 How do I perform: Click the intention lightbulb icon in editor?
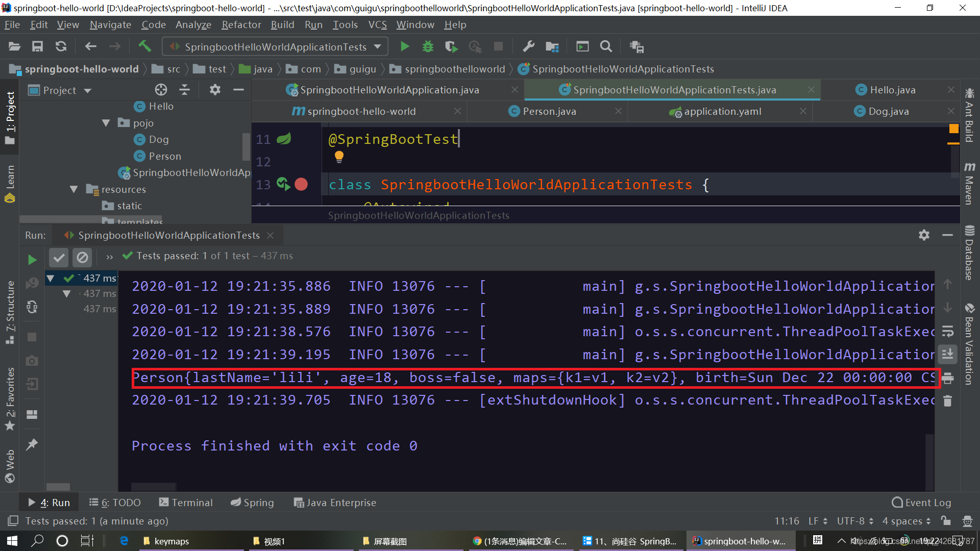tap(339, 157)
